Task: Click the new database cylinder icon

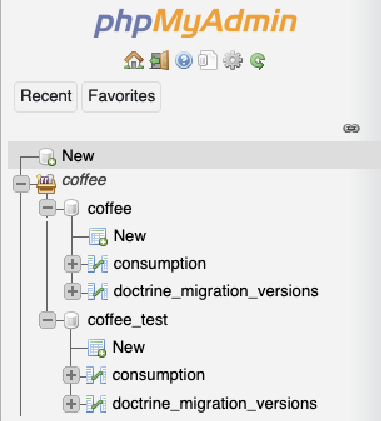Action: pos(47,156)
